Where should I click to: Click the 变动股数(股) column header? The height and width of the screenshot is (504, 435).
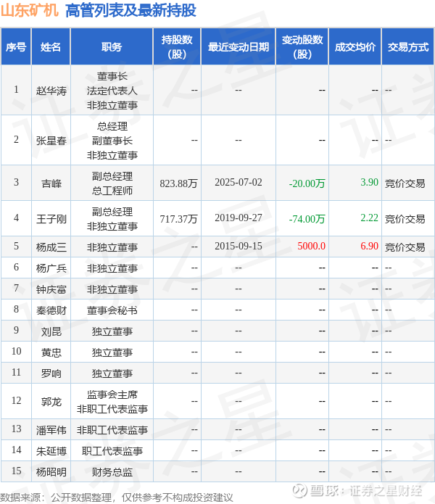pos(302,47)
